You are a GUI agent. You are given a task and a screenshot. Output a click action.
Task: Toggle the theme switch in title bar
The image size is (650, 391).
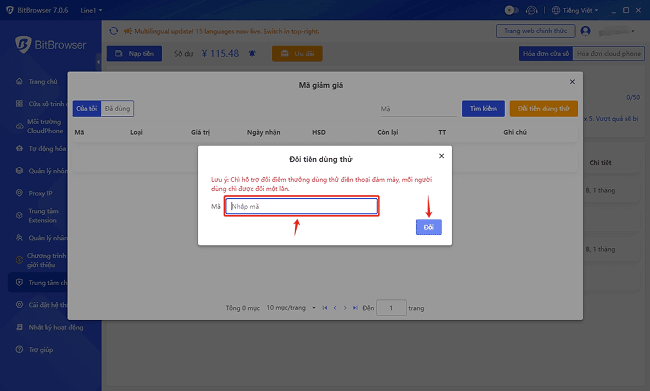pos(512,10)
